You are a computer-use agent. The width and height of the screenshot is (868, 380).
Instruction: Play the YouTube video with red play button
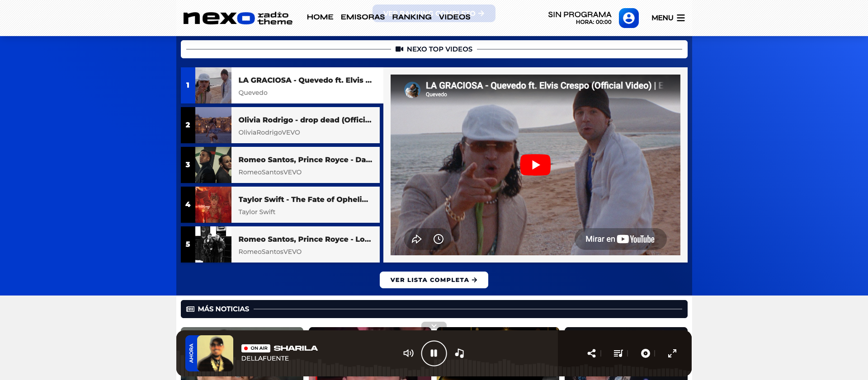point(535,165)
